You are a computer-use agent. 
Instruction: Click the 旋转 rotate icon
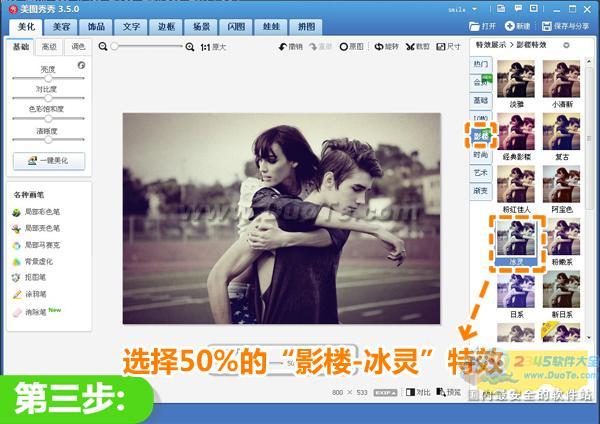point(379,47)
